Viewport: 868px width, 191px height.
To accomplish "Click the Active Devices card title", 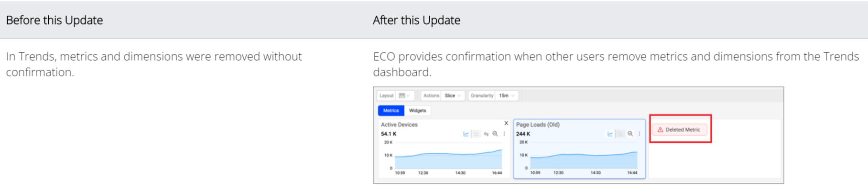I will [x=399, y=125].
